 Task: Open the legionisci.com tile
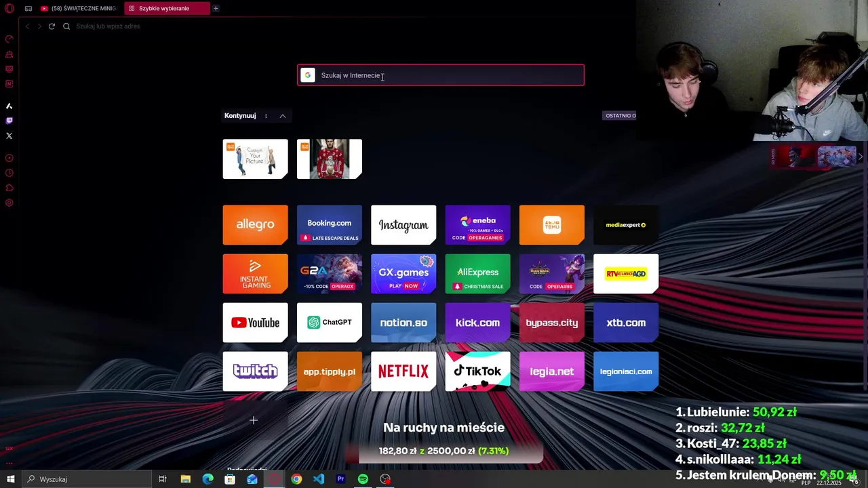[626, 371]
